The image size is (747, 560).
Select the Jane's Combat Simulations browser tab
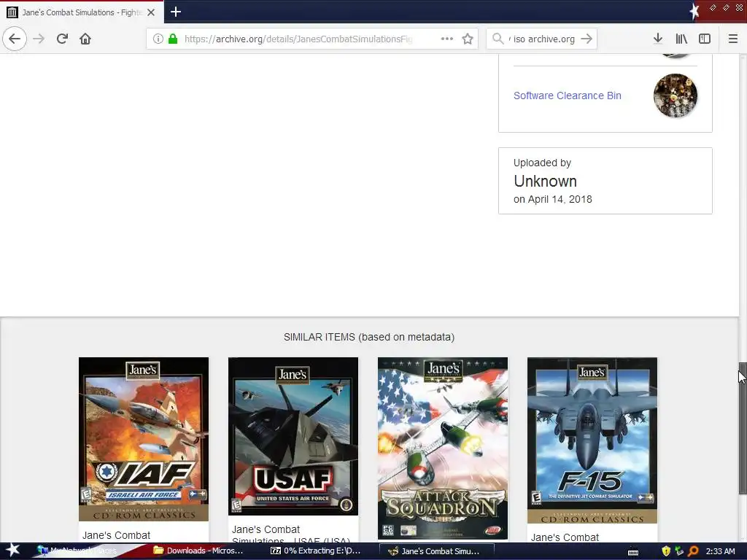[82, 12]
